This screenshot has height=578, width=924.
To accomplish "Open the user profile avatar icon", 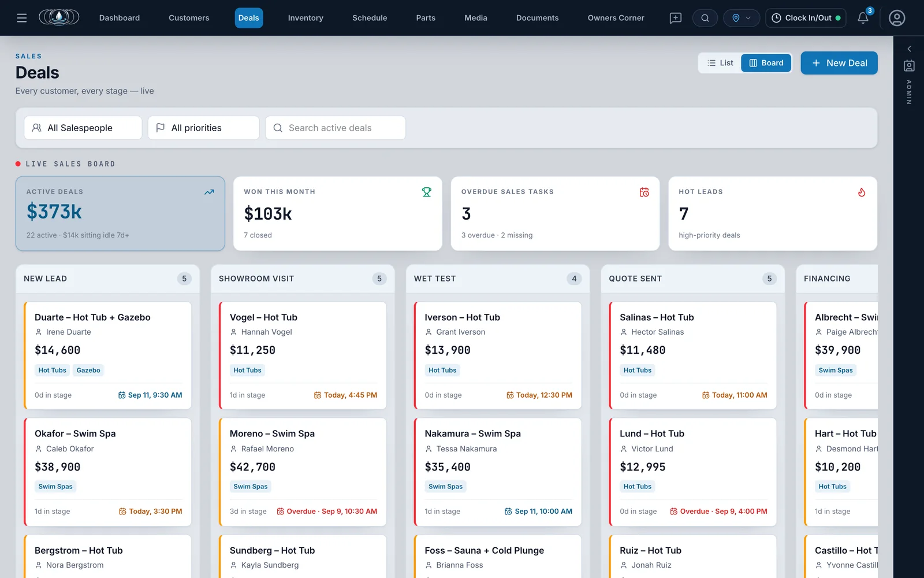I will [897, 18].
